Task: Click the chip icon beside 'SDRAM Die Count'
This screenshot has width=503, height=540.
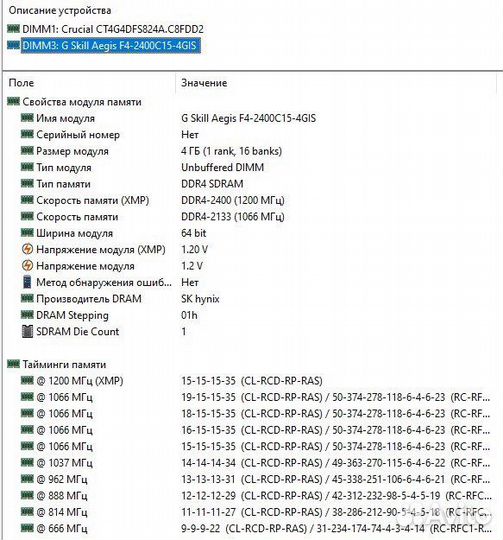Action: click(x=27, y=331)
